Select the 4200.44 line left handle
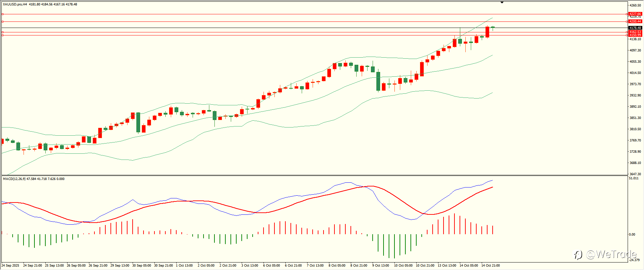644x270 pixels. 2,21
